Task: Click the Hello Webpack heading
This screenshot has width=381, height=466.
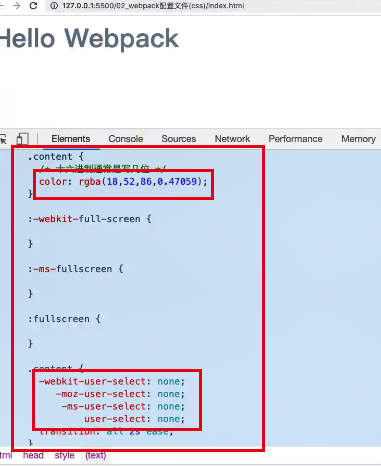Action: coord(89,39)
